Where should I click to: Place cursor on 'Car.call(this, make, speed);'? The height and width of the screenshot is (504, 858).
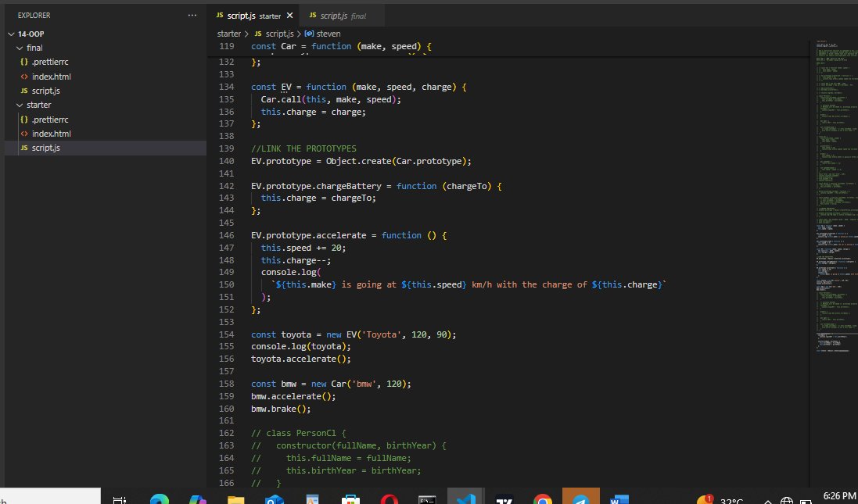pos(331,99)
